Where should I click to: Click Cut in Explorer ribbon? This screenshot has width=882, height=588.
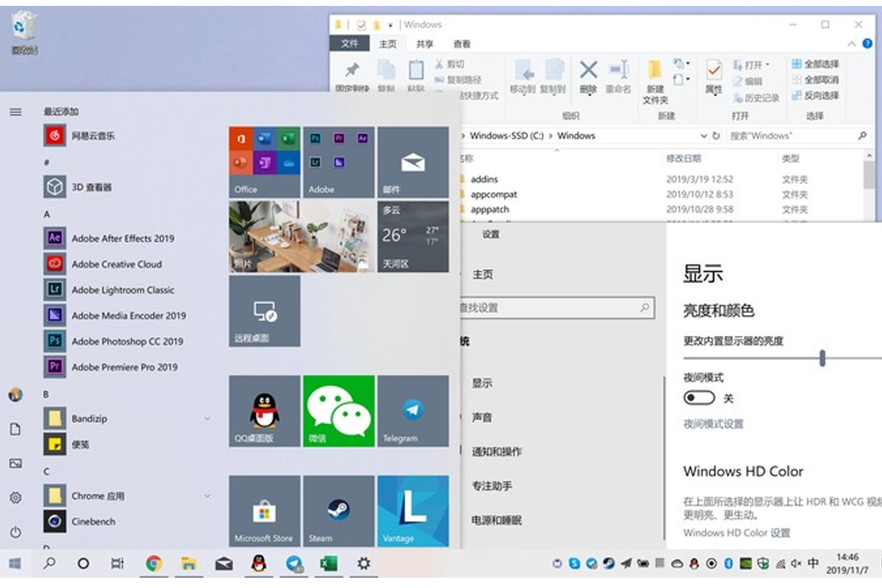click(450, 64)
